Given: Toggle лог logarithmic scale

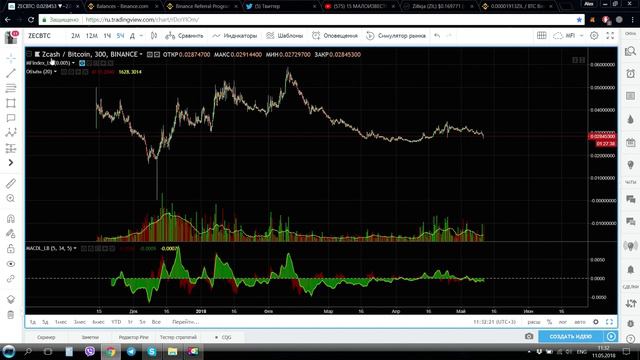Looking at the screenshot, I should pyautogui.click(x=562, y=322).
